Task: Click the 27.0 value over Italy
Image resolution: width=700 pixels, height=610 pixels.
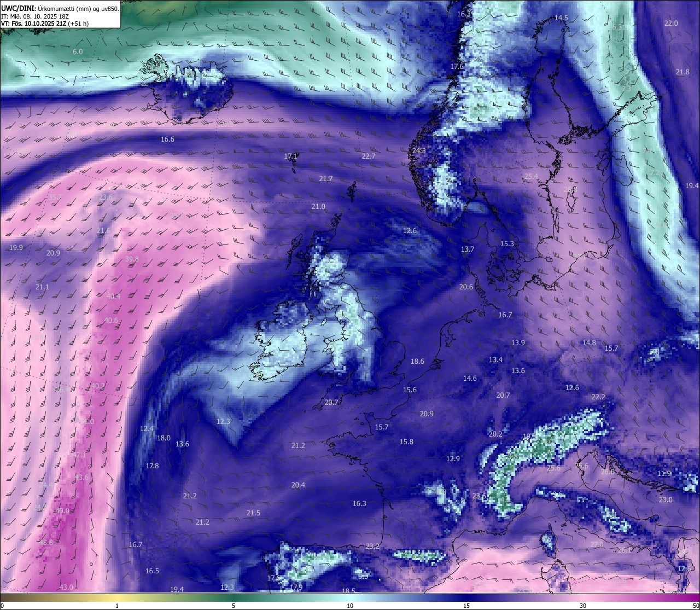Action: tap(597, 545)
